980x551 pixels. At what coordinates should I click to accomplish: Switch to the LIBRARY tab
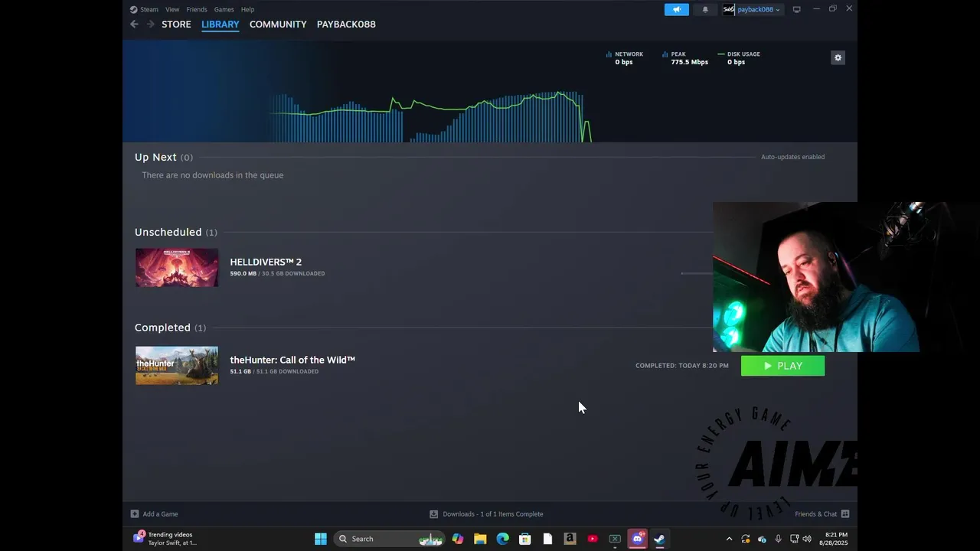pos(220,24)
